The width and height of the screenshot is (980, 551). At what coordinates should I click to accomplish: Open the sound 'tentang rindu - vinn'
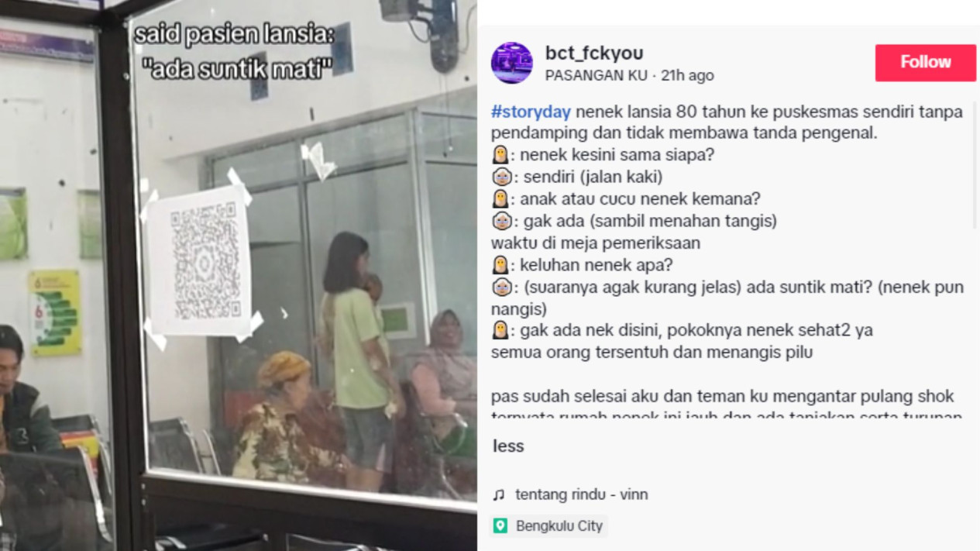[582, 494]
